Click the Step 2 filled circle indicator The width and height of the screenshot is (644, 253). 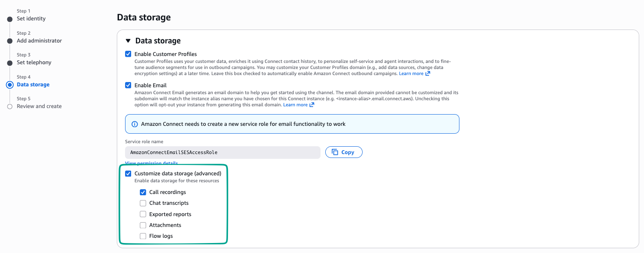tap(10, 41)
